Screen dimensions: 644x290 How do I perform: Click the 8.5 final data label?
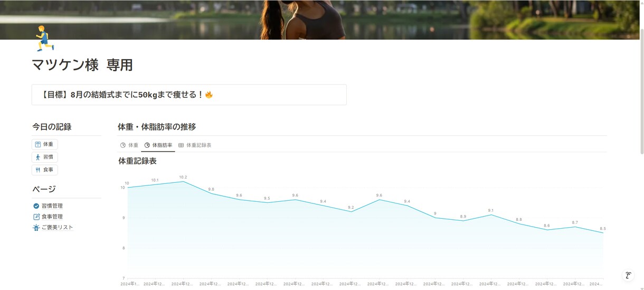coord(603,229)
